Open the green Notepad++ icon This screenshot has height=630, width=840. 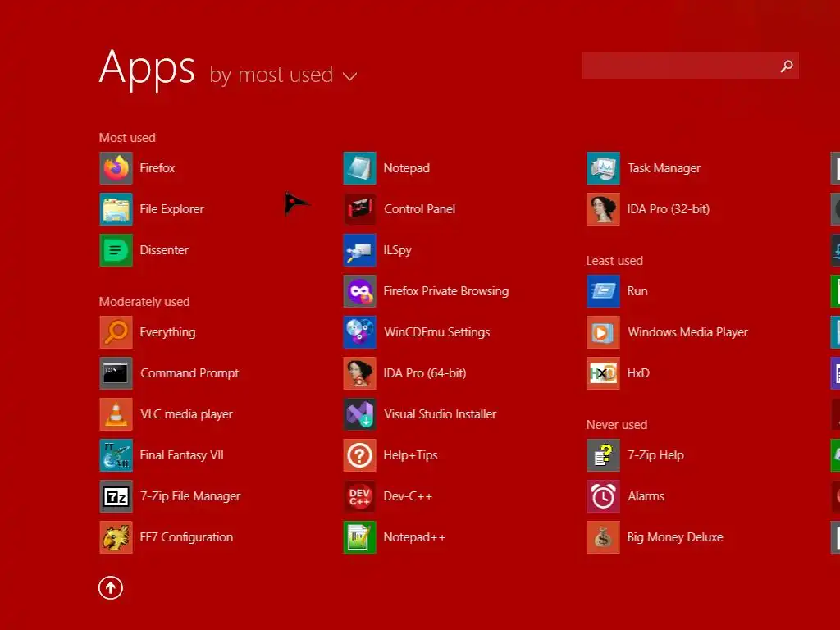[x=359, y=537]
